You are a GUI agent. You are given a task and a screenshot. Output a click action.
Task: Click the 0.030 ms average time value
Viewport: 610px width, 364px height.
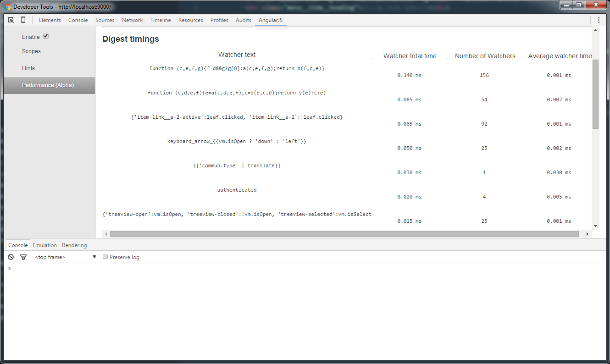coord(559,172)
